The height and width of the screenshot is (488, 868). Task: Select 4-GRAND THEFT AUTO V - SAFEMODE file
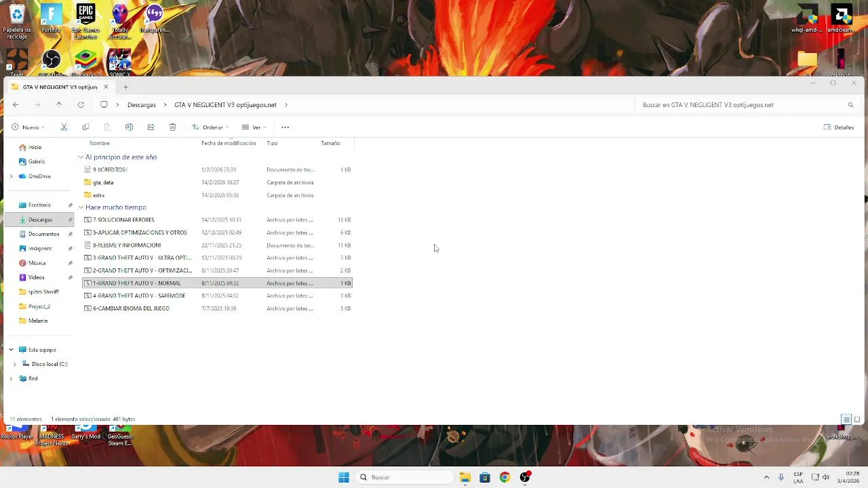[217, 296]
